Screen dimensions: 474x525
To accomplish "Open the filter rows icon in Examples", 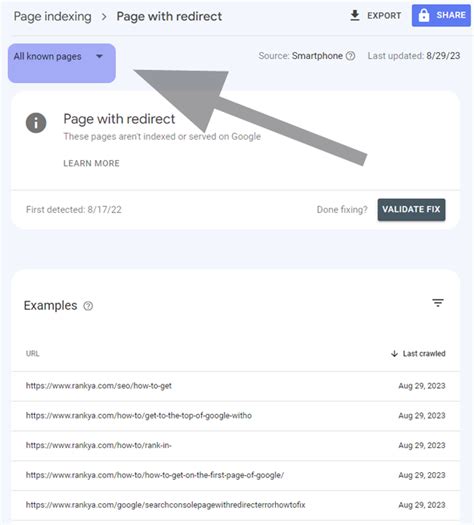I will coord(438,303).
